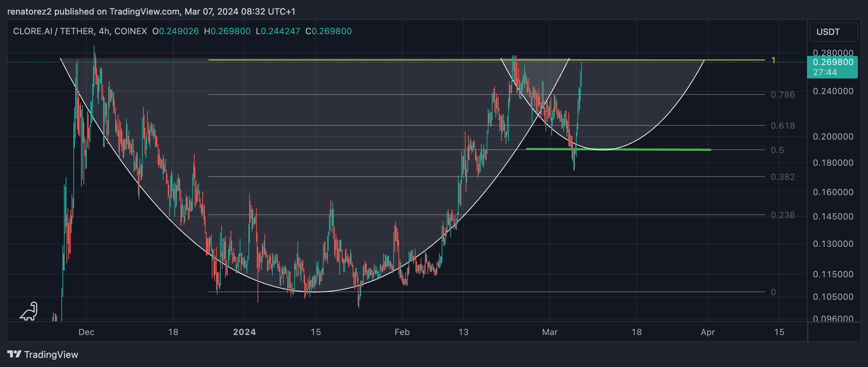
Task: Click the high value H0.269800
Action: [227, 31]
